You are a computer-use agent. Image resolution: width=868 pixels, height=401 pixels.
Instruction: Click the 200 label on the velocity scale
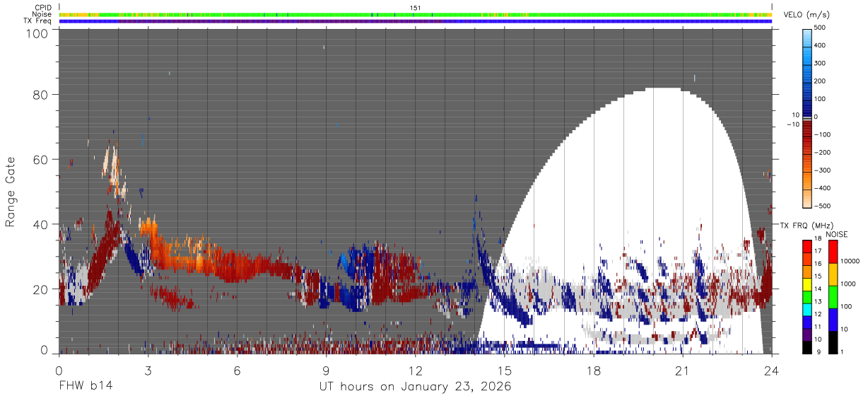(x=821, y=81)
